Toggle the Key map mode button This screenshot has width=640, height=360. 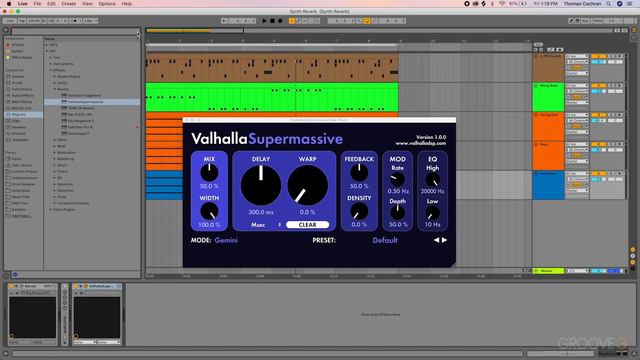coord(585,21)
